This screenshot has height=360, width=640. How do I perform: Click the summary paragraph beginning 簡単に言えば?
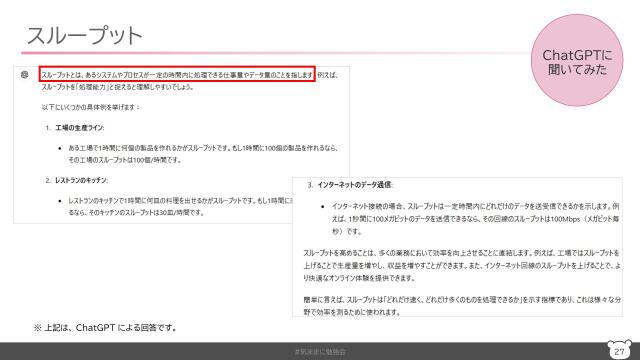(x=462, y=306)
